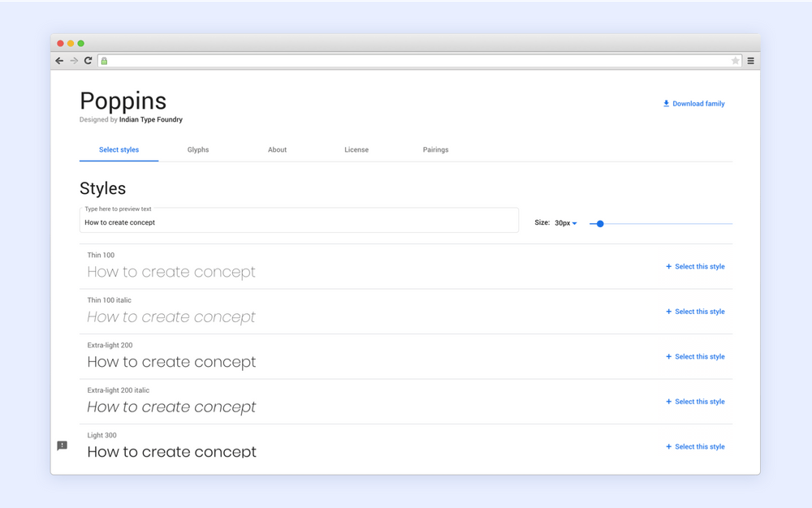812x508 pixels.
Task: Click the Download family link text
Action: click(x=698, y=103)
